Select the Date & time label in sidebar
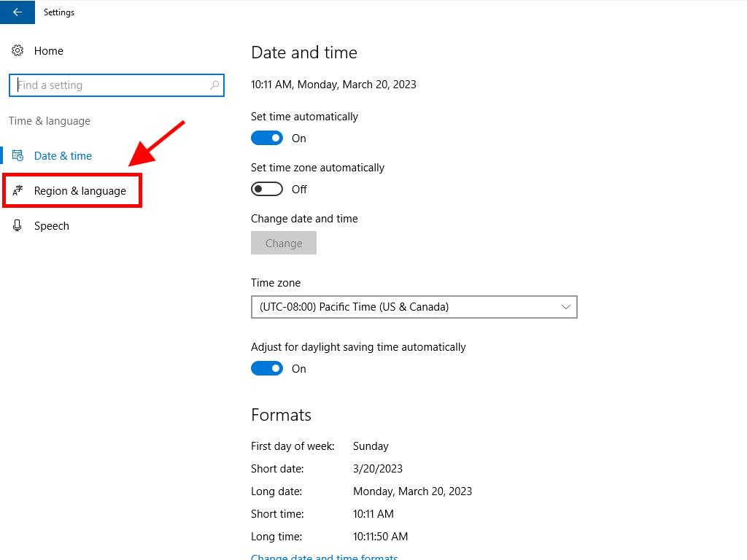 [x=63, y=156]
